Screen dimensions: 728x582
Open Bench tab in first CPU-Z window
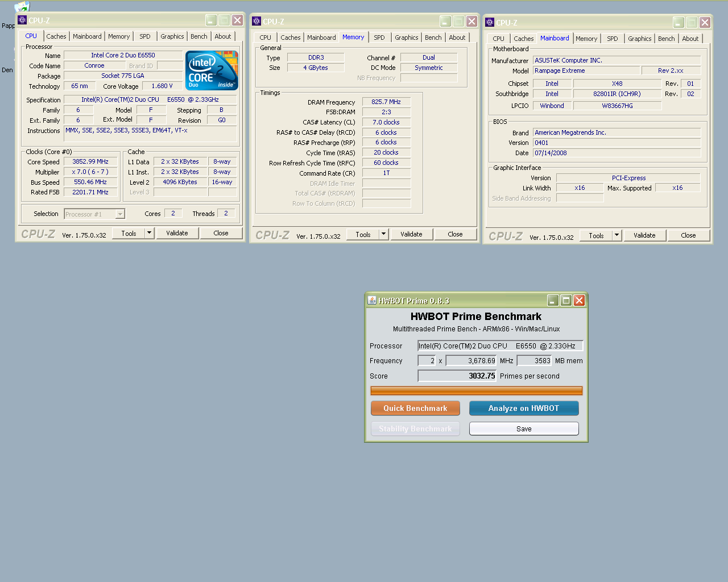pyautogui.click(x=199, y=36)
